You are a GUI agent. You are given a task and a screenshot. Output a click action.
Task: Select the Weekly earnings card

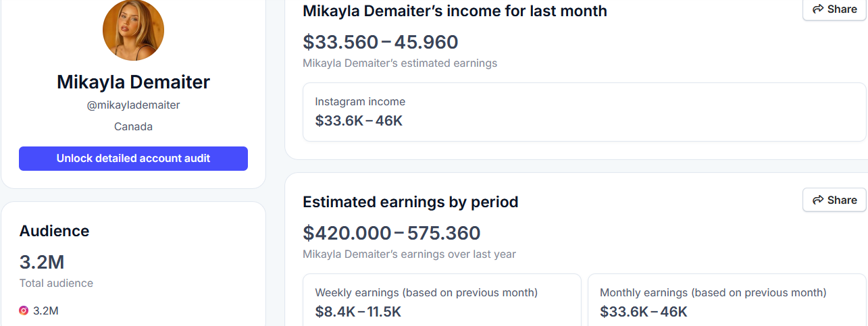tap(442, 301)
